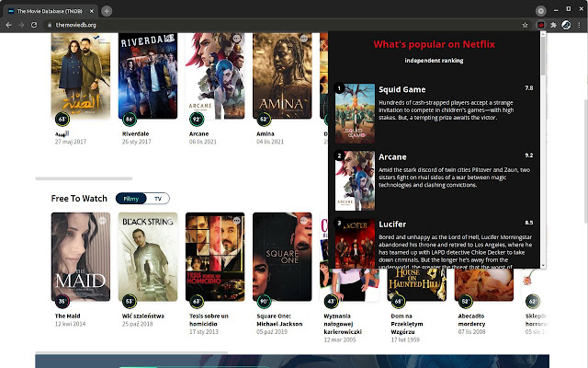Open the Riverdale title link

(135, 133)
